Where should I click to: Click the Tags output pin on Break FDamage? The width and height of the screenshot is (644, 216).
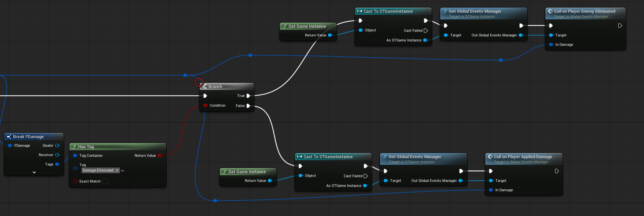pyautogui.click(x=57, y=164)
